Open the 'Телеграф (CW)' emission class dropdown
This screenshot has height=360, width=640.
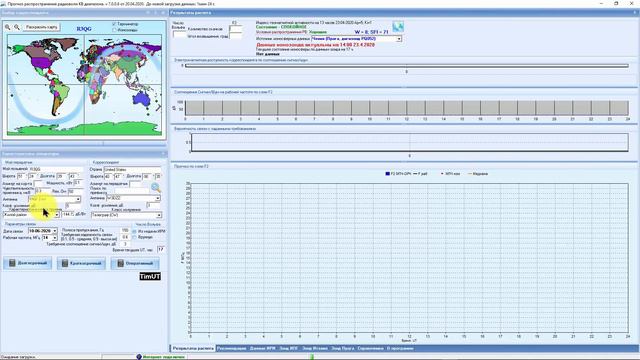[x=159, y=215]
